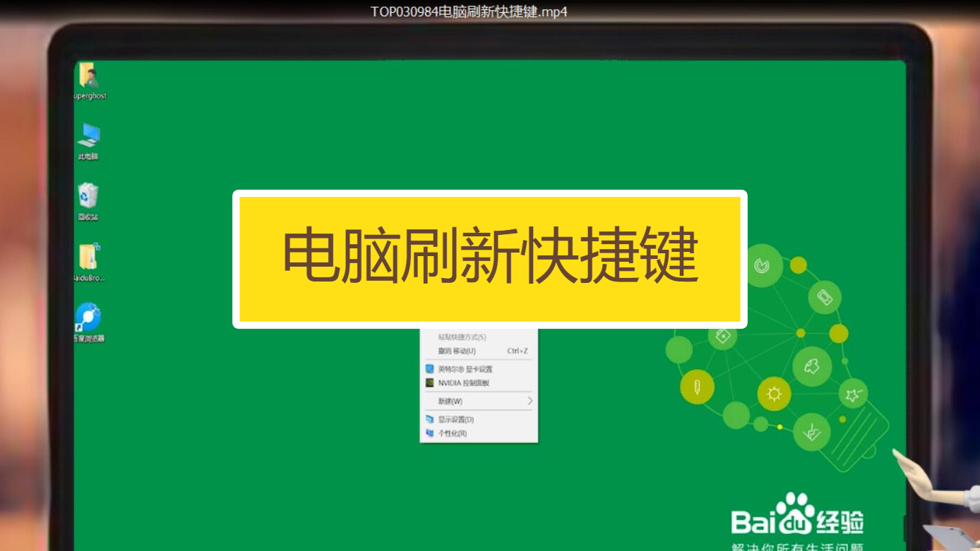The height and width of the screenshot is (551, 980).
Task: Click the monitor icon beside 显示设置(D)
Action: point(430,418)
